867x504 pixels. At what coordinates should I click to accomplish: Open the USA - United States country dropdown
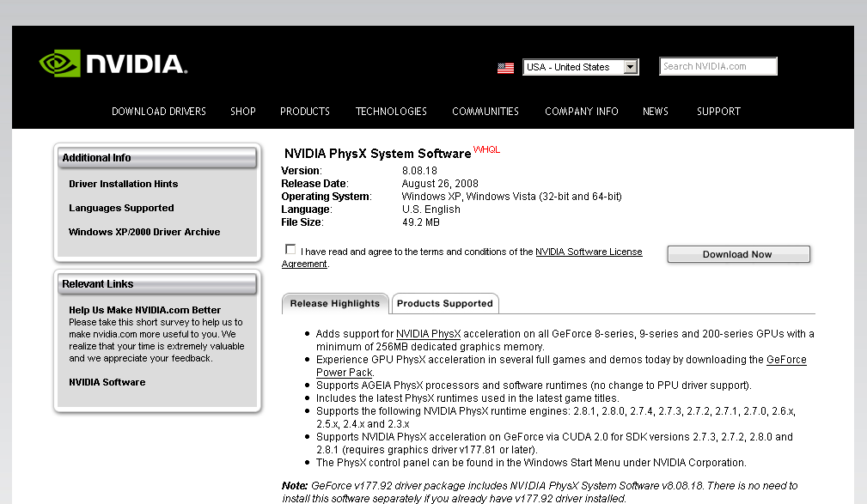[580, 67]
